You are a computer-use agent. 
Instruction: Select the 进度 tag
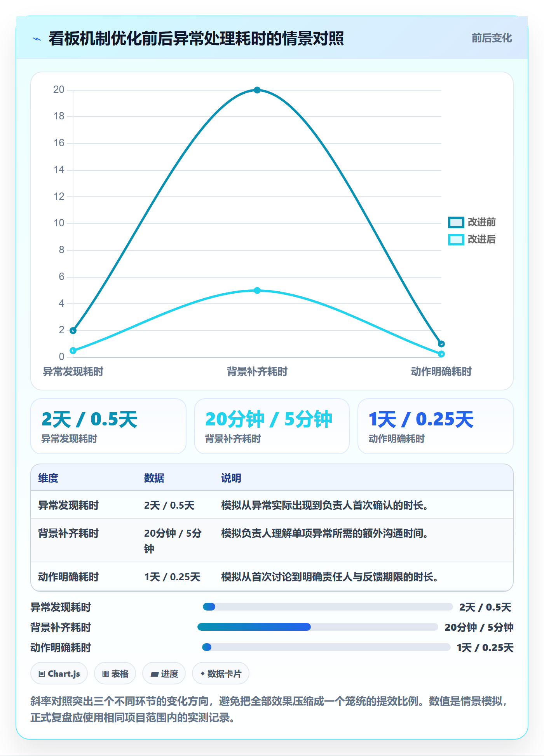[164, 673]
